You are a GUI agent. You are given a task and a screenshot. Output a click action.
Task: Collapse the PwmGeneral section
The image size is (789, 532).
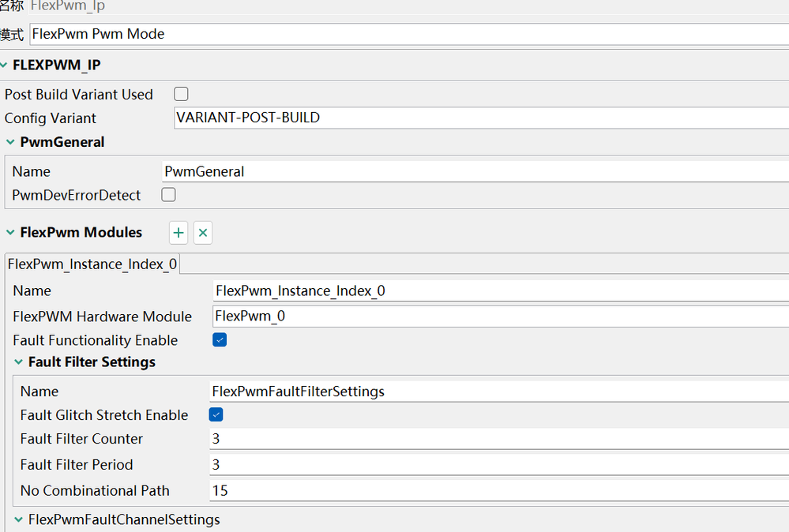point(11,143)
